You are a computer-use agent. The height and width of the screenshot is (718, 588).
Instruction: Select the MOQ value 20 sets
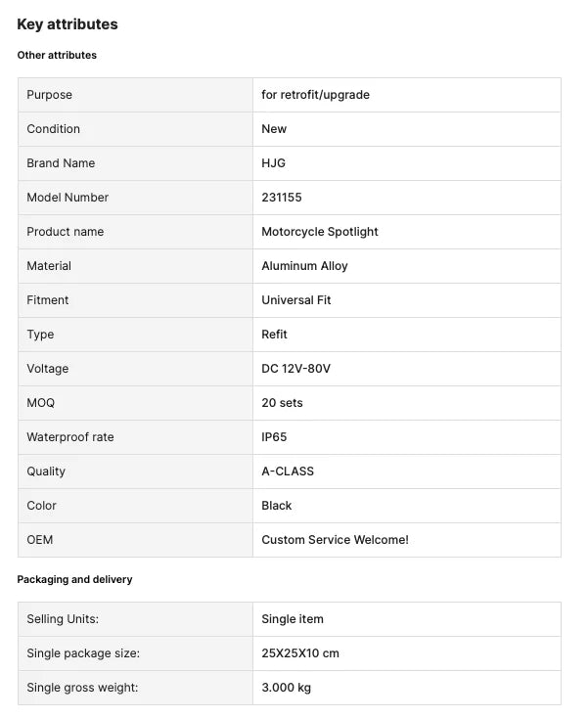[x=283, y=403]
